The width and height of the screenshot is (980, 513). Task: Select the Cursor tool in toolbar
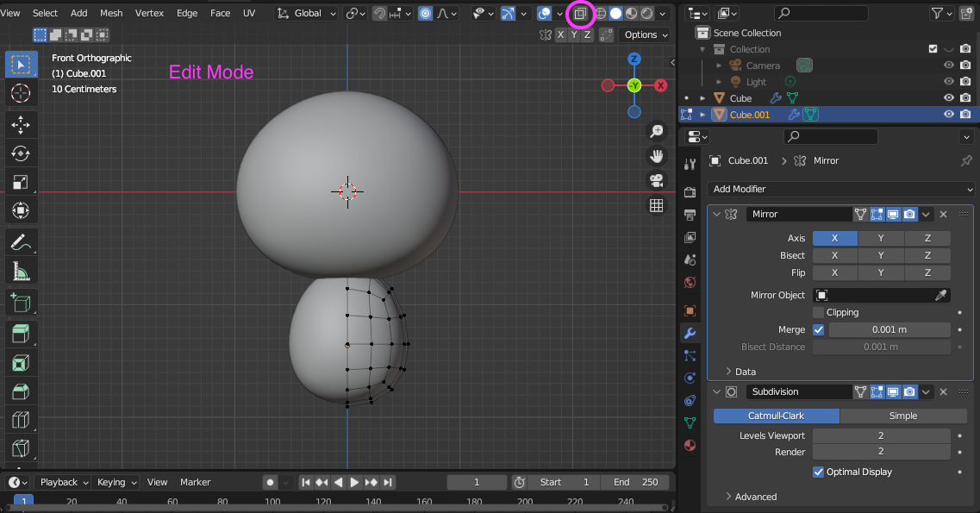coord(21,93)
